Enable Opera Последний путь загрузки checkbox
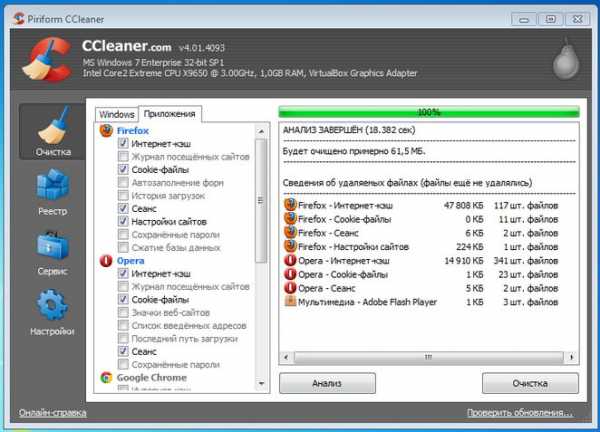The width and height of the screenshot is (600, 432). (123, 339)
